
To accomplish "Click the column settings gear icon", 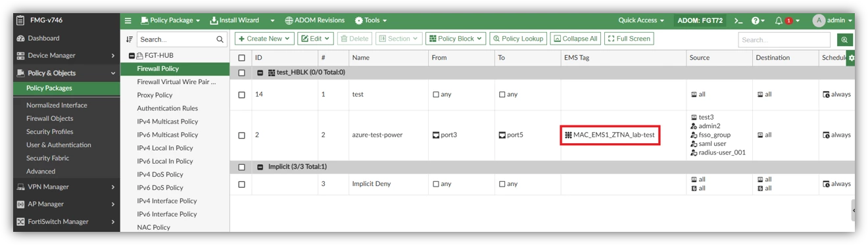I will (x=852, y=58).
